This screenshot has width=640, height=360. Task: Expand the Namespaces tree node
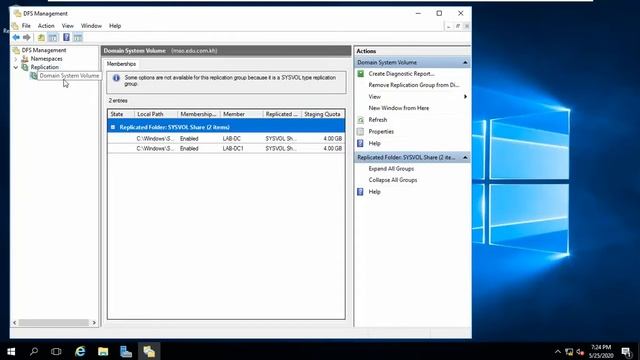pos(16,59)
